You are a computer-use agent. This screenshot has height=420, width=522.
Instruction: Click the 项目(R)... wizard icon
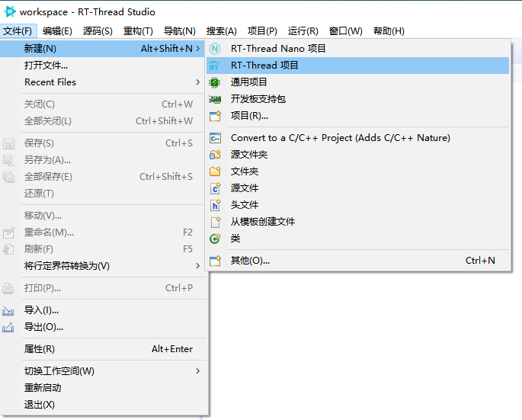coord(215,116)
